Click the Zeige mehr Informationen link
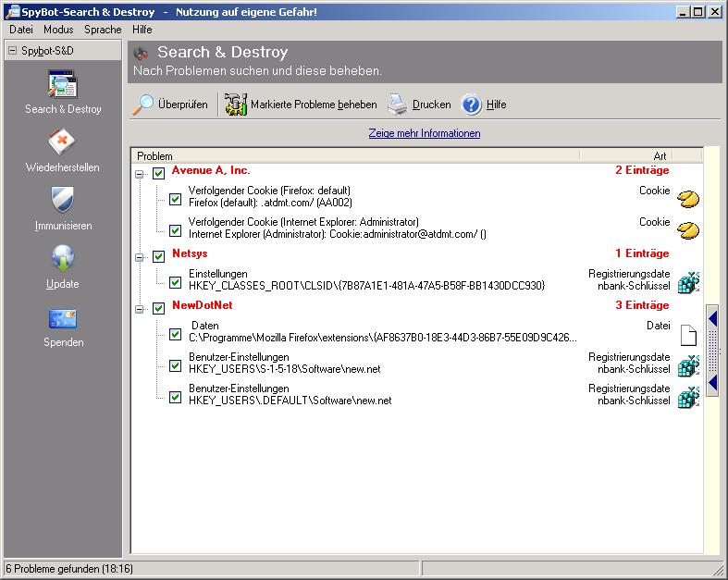This screenshot has width=728, height=580. point(425,133)
